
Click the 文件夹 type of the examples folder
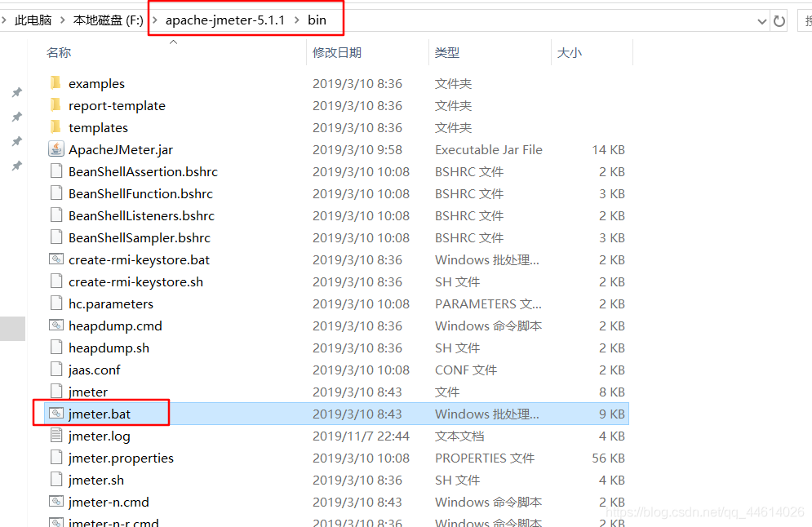[x=453, y=83]
